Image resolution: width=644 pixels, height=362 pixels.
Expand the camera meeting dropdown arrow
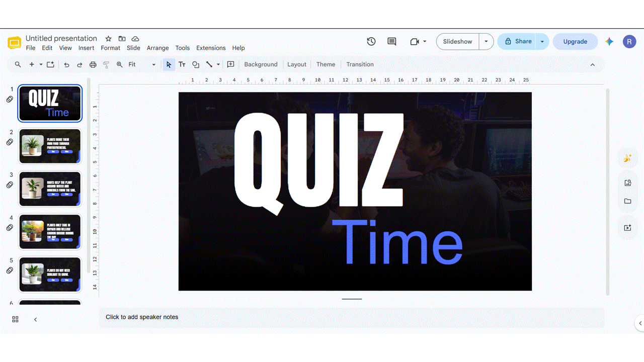click(x=425, y=42)
